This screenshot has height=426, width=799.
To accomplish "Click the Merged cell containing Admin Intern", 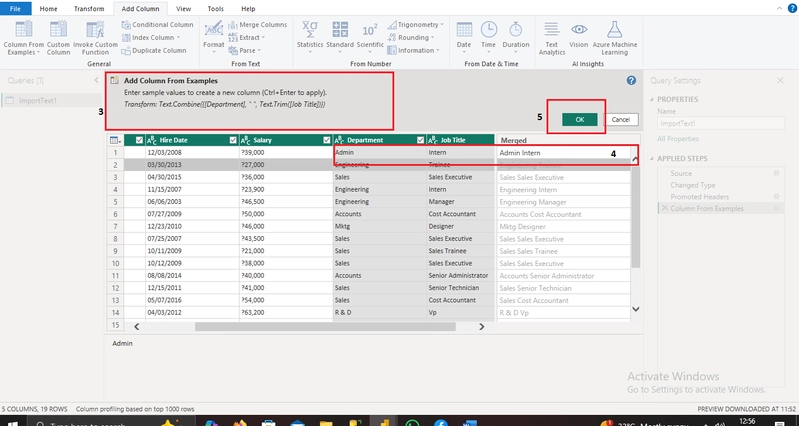I will point(564,152).
